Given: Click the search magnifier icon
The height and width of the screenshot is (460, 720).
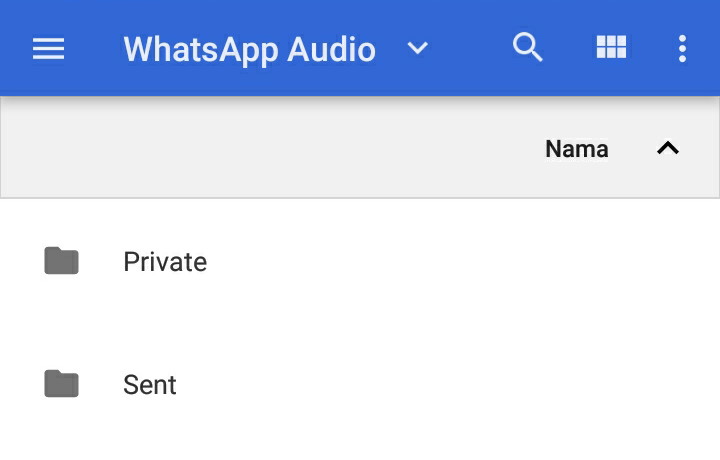Looking at the screenshot, I should (527, 47).
